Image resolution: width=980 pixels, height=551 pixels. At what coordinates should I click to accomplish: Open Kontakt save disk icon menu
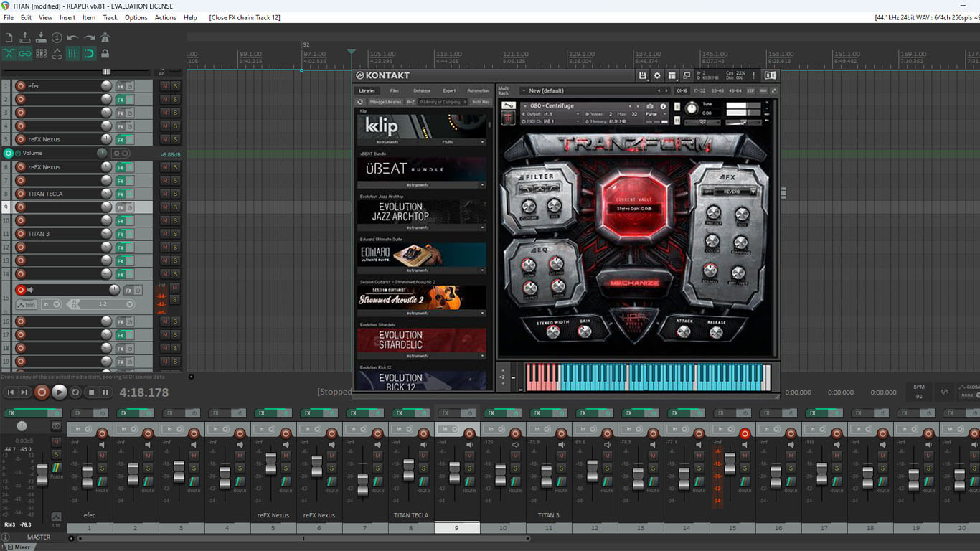coord(642,75)
